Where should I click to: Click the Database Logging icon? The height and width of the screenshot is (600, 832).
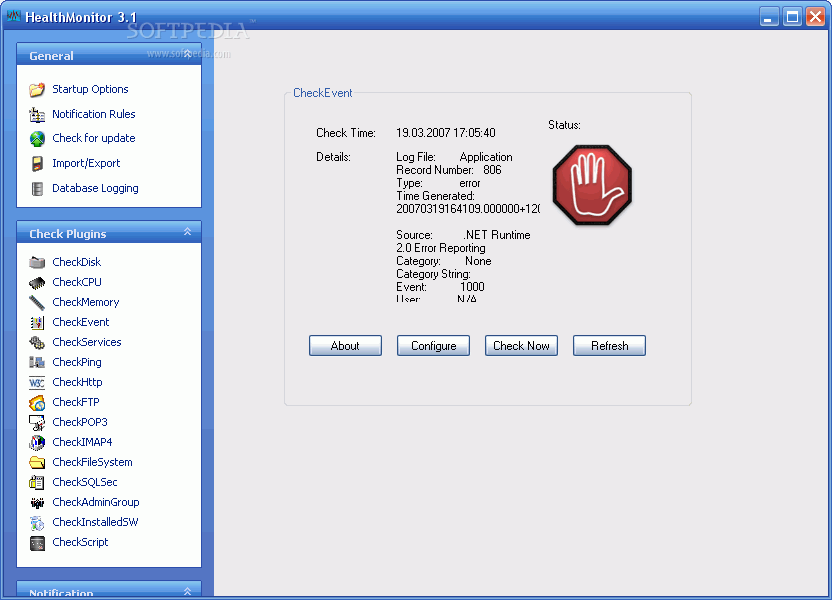click(x=37, y=188)
